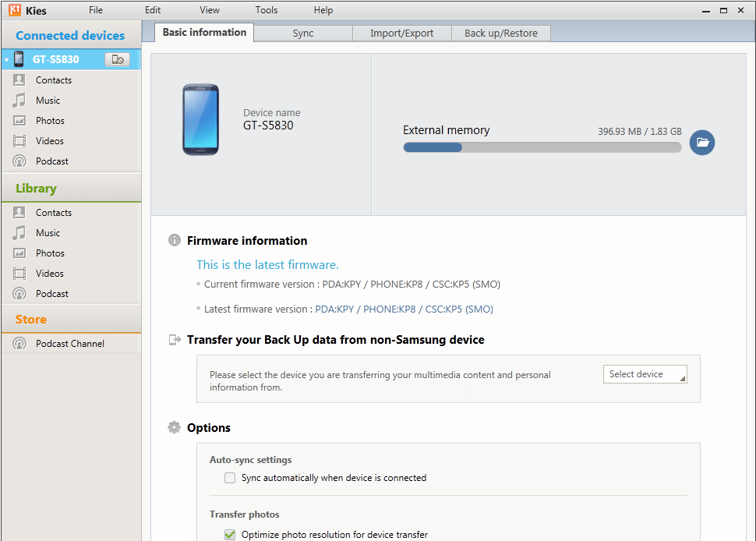
Task: Open the File menu
Action: click(96, 10)
